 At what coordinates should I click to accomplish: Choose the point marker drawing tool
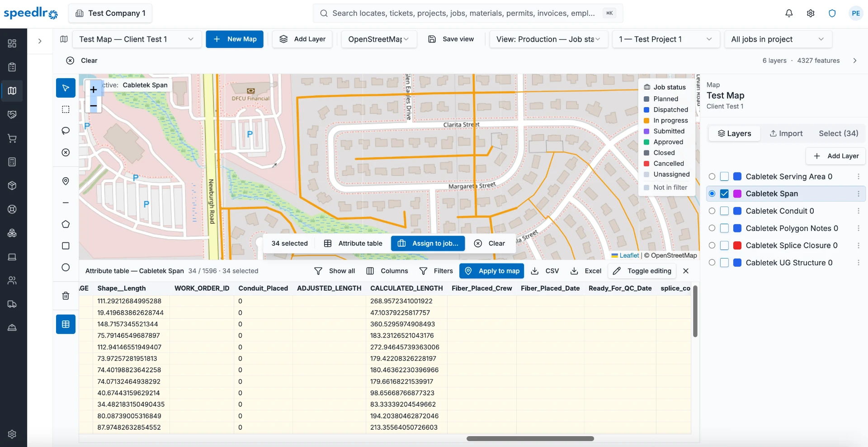point(66,181)
